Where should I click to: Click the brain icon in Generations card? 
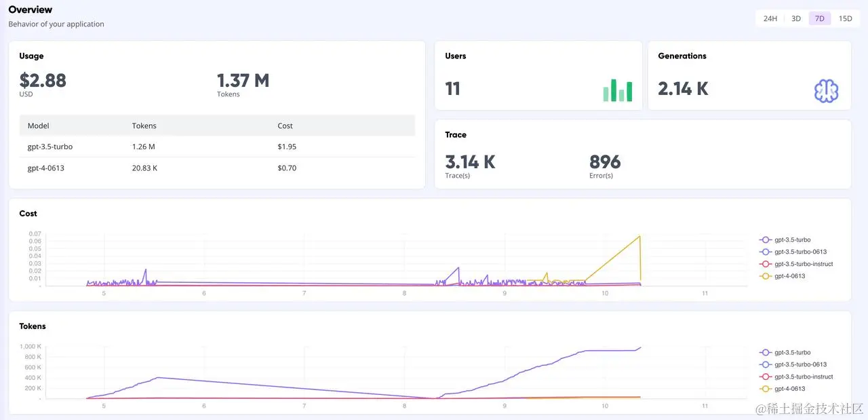pyautogui.click(x=826, y=90)
